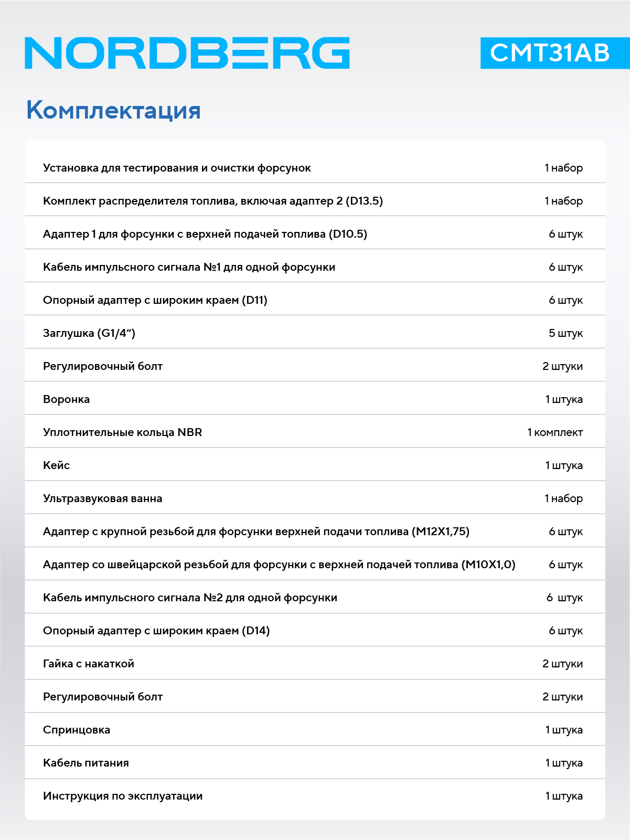Select Инструкция по эксплуатации row
This screenshot has width=630, height=840.
315,796
